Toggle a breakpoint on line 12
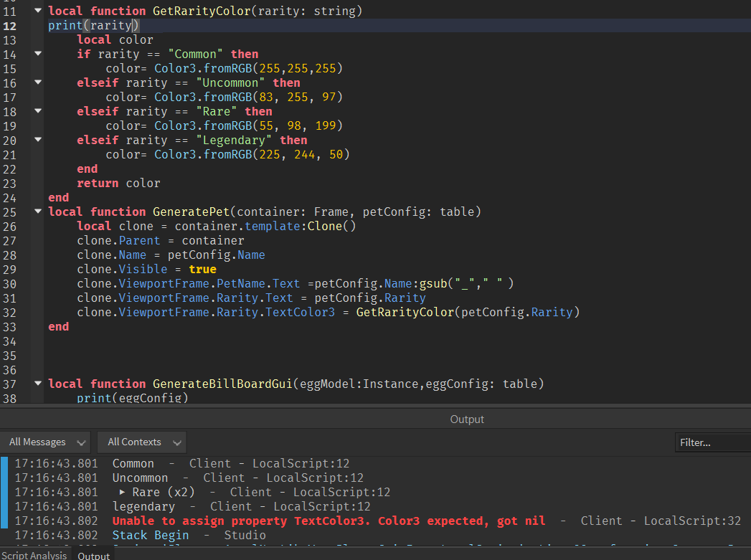 point(9,24)
